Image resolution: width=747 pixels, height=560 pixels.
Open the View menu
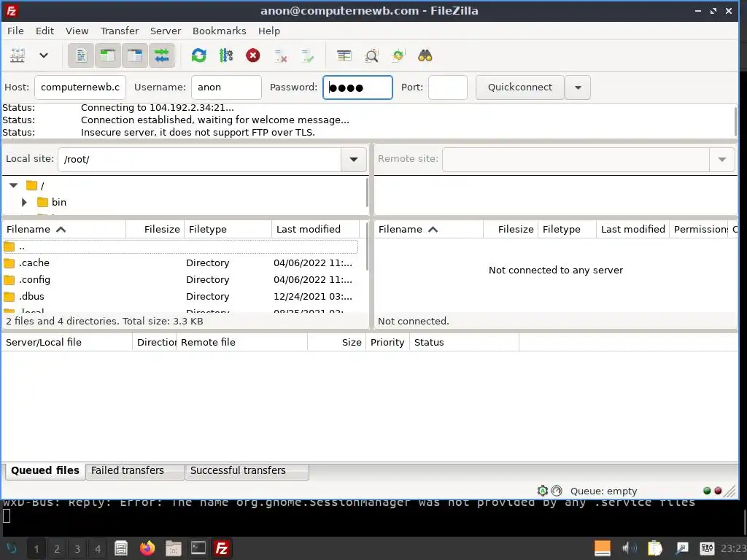point(77,31)
